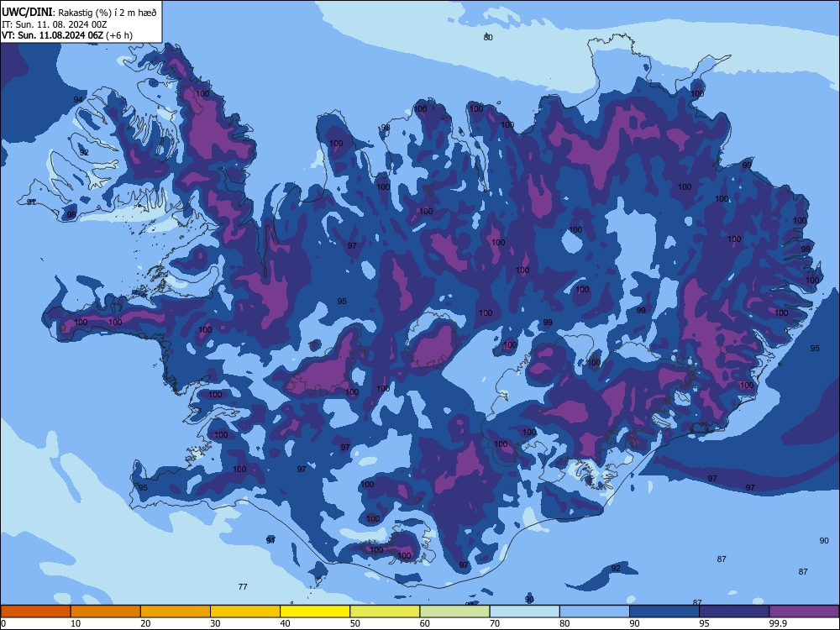Click the "94" humidity value on the map

(78, 100)
